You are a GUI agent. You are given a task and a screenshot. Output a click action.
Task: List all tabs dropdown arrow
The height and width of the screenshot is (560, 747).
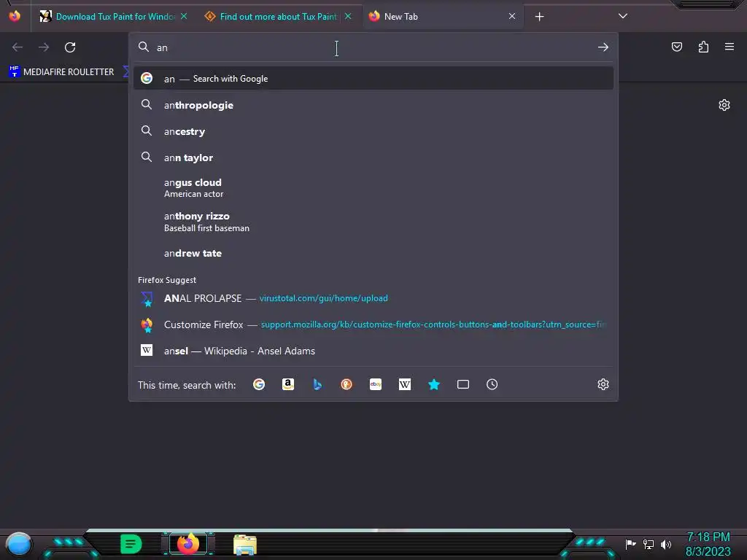(x=623, y=16)
